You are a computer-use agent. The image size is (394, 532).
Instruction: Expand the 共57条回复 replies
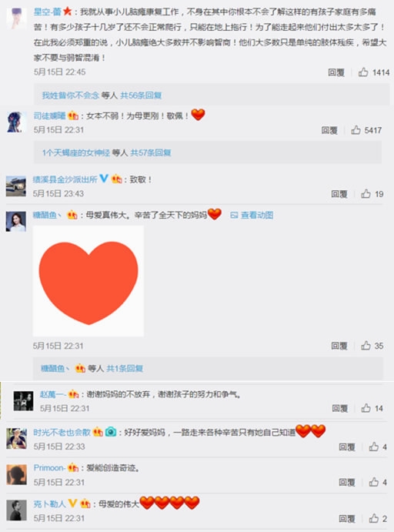151,152
